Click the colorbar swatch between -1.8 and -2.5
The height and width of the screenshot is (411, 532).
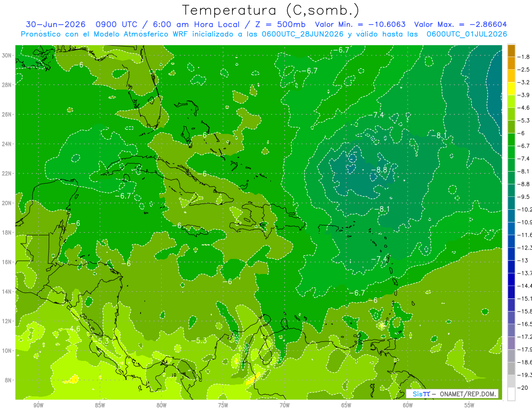(x=511, y=63)
